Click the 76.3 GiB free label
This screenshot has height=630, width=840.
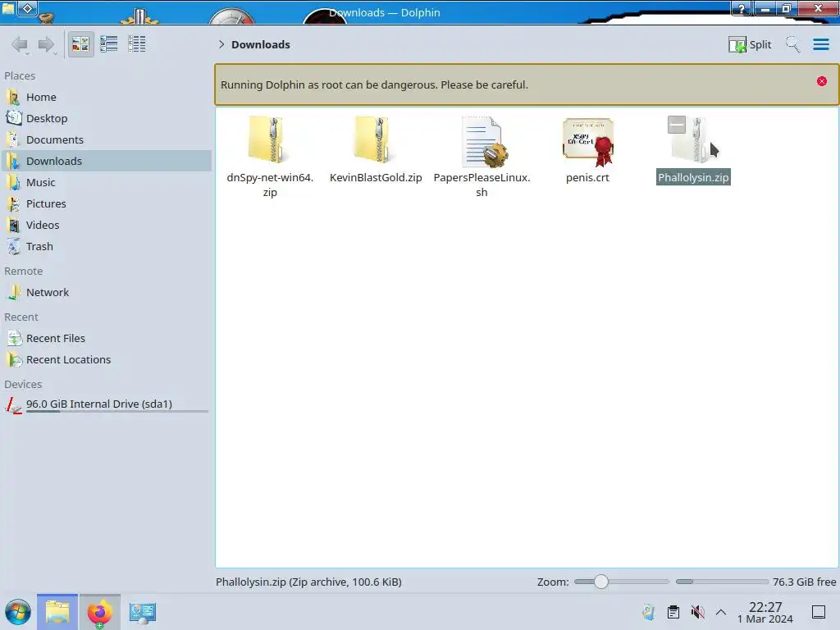(x=804, y=582)
